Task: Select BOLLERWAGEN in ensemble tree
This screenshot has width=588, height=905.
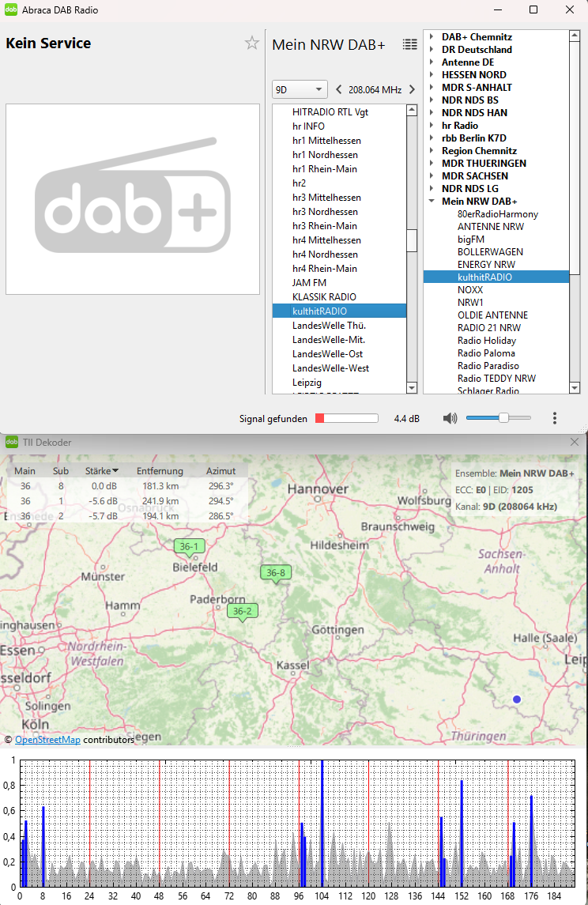Action: point(490,252)
